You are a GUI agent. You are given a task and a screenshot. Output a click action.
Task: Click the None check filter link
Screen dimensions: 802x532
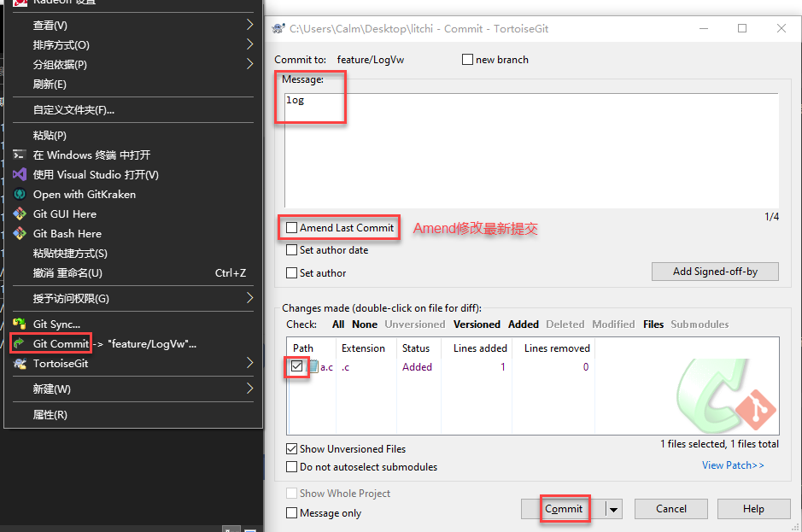tap(365, 324)
